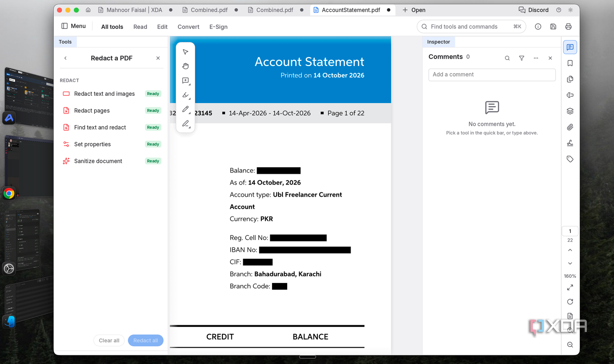Choose Sanitize document option
Viewport: 614px width, 364px height.
pyautogui.click(x=112, y=161)
